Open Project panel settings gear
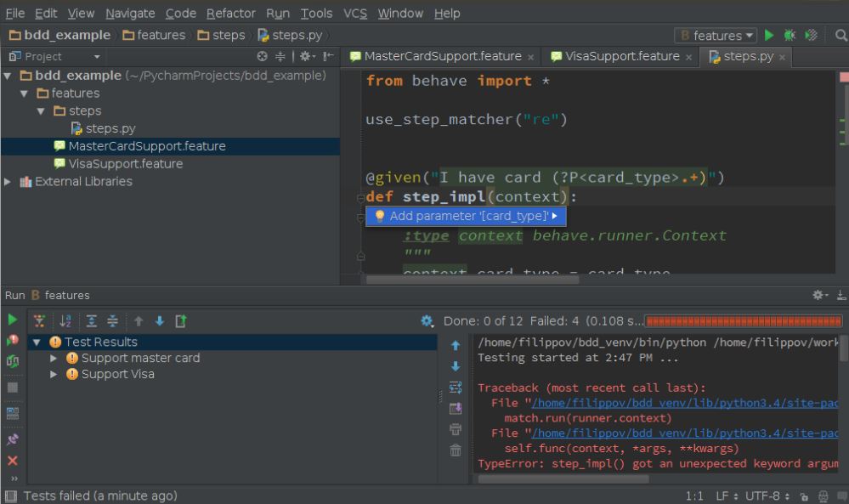The image size is (849, 504). point(307,56)
